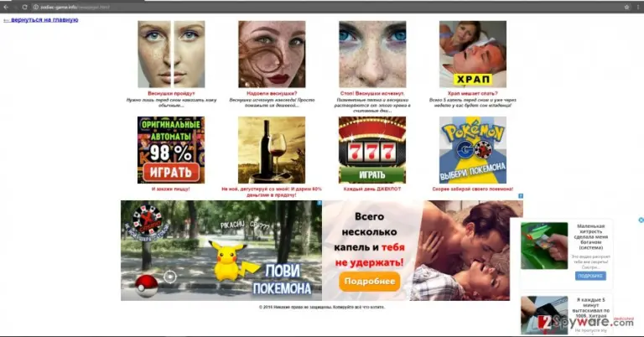Screen dimensions: 644x337
Task: Go back via 'вернуться на главную' link
Action: click(x=40, y=20)
